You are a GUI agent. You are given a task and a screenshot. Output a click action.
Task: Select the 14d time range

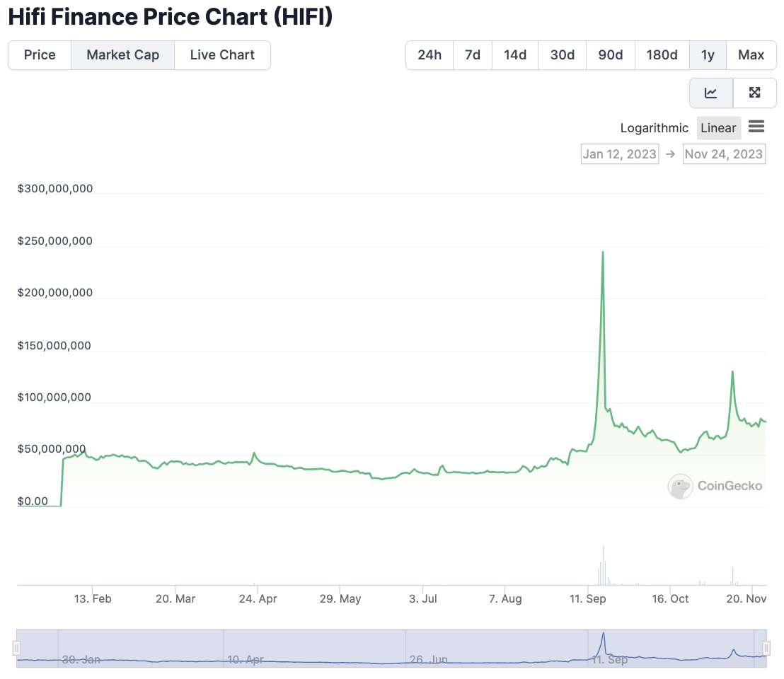pos(515,55)
